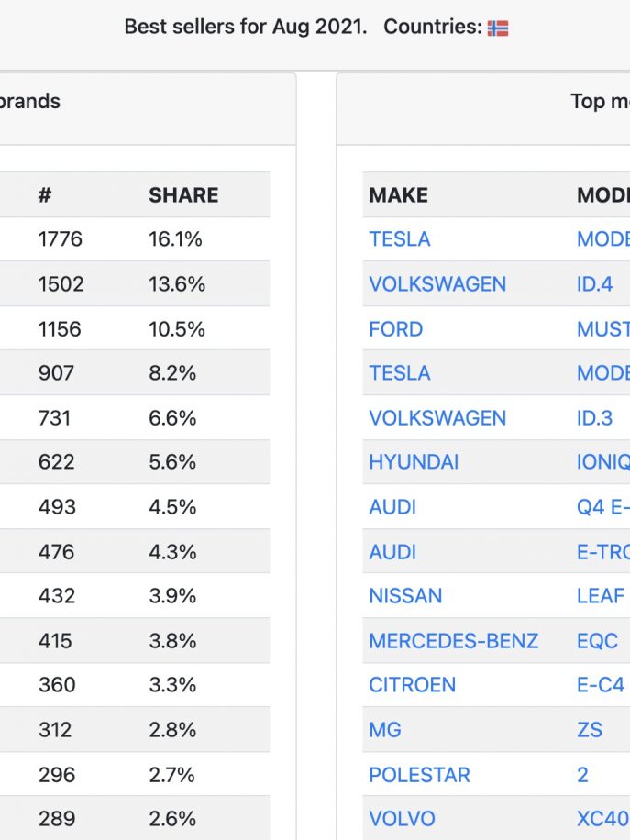
Task: Open the AUDI link beside Q4
Action: click(x=392, y=507)
